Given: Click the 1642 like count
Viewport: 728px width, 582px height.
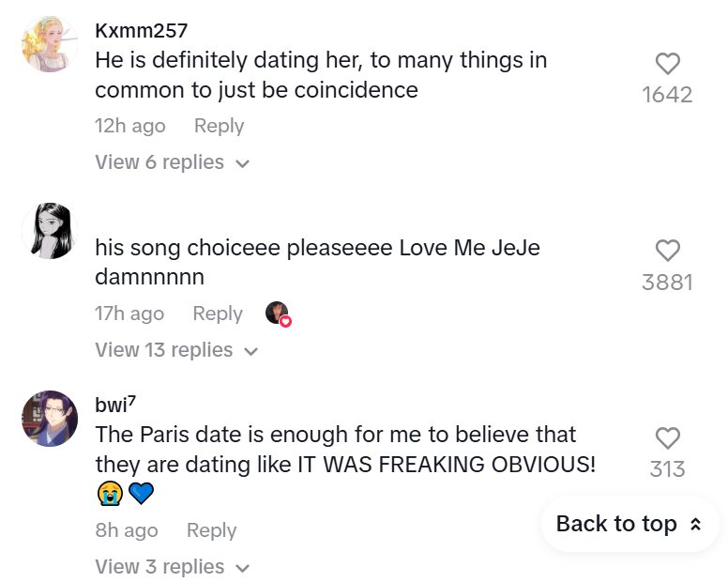Looking at the screenshot, I should (667, 95).
